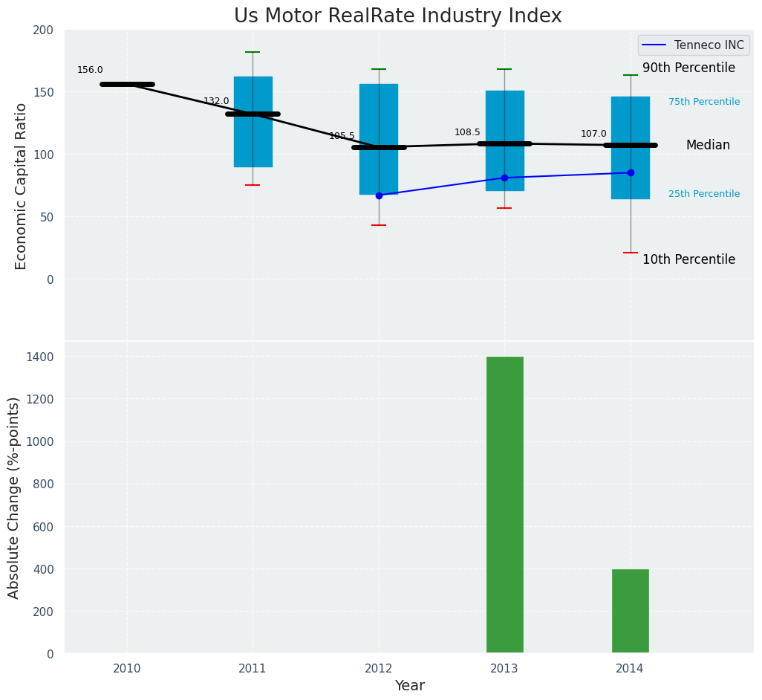Click the 132.0 median value label
The image size is (762, 700).
click(x=216, y=101)
